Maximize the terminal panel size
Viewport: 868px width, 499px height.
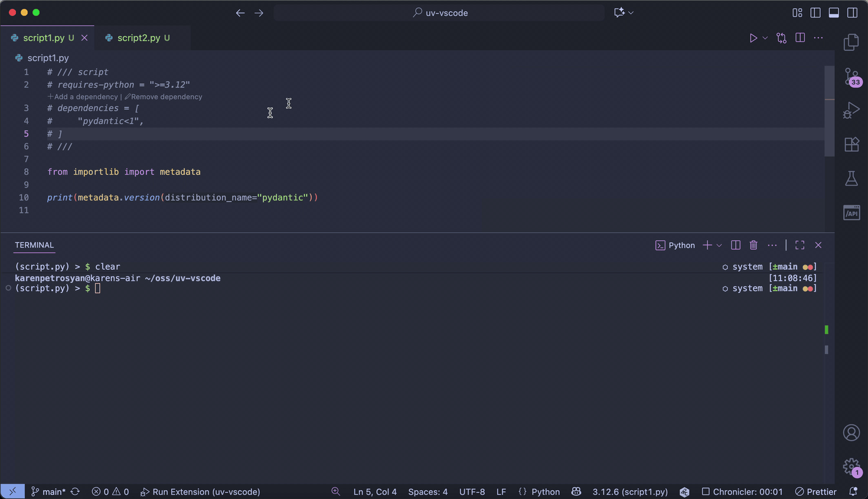(x=800, y=245)
